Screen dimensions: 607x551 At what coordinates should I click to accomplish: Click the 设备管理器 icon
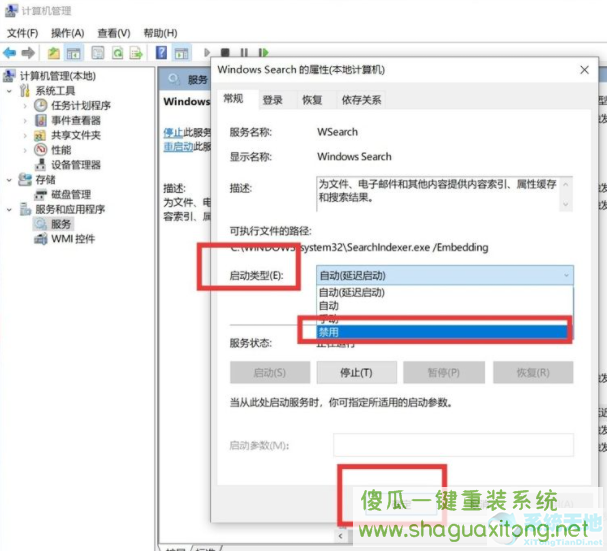pos(40,165)
